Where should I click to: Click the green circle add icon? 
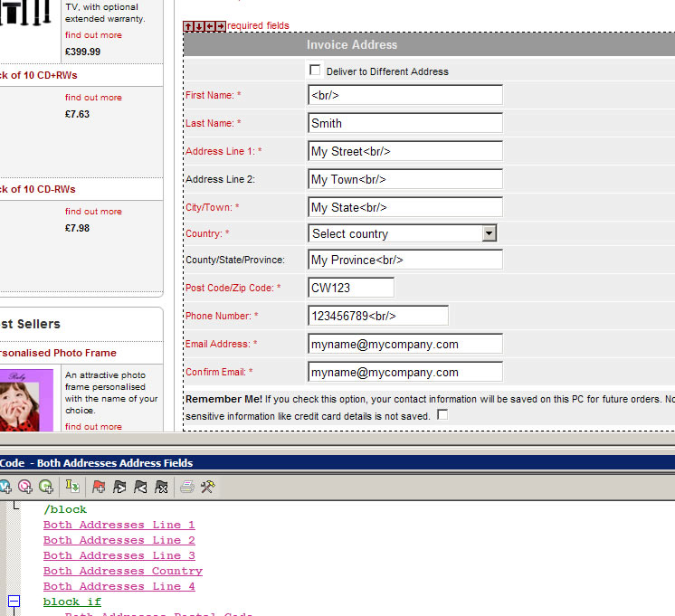point(45,487)
